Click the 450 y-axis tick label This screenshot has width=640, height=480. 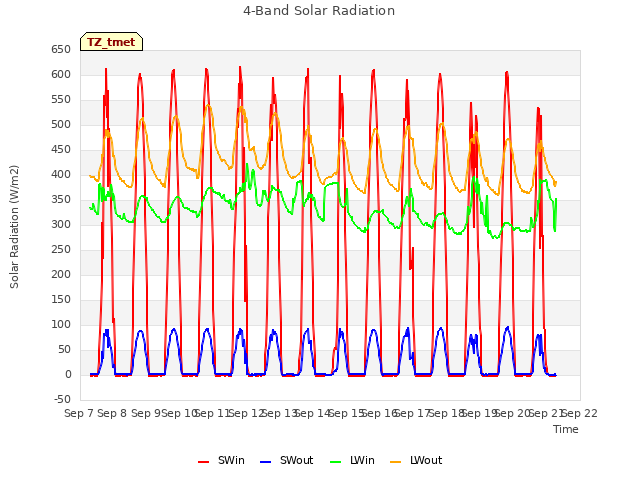point(61,150)
